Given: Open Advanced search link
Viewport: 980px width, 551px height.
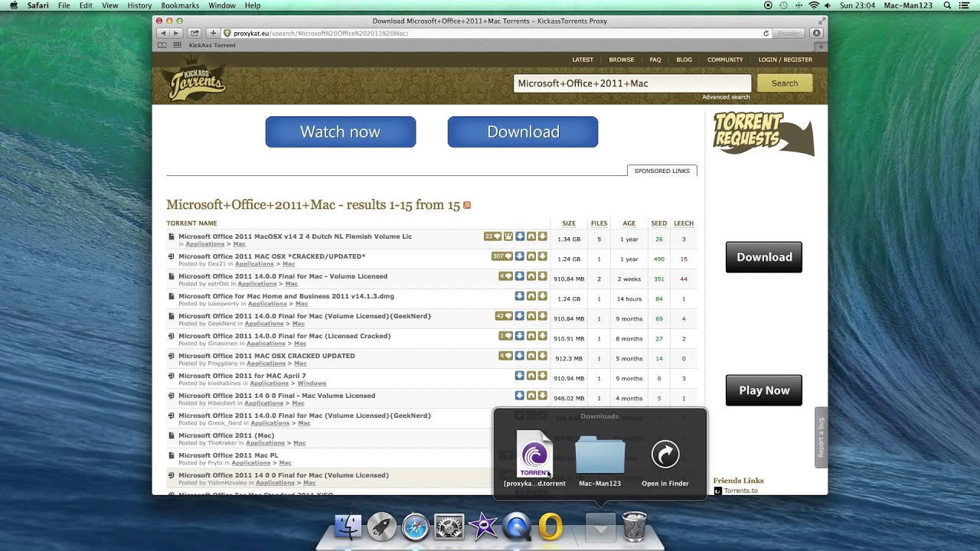Looking at the screenshot, I should click(726, 97).
